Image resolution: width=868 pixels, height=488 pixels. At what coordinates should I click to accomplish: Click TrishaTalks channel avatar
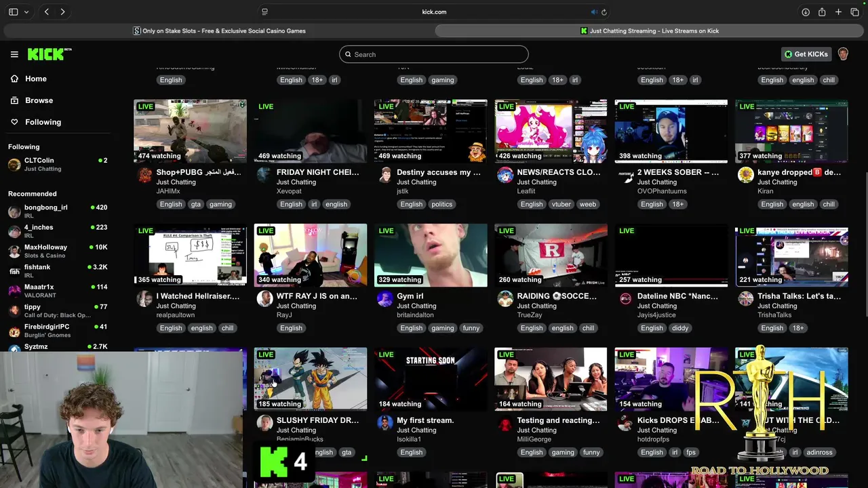click(x=746, y=299)
